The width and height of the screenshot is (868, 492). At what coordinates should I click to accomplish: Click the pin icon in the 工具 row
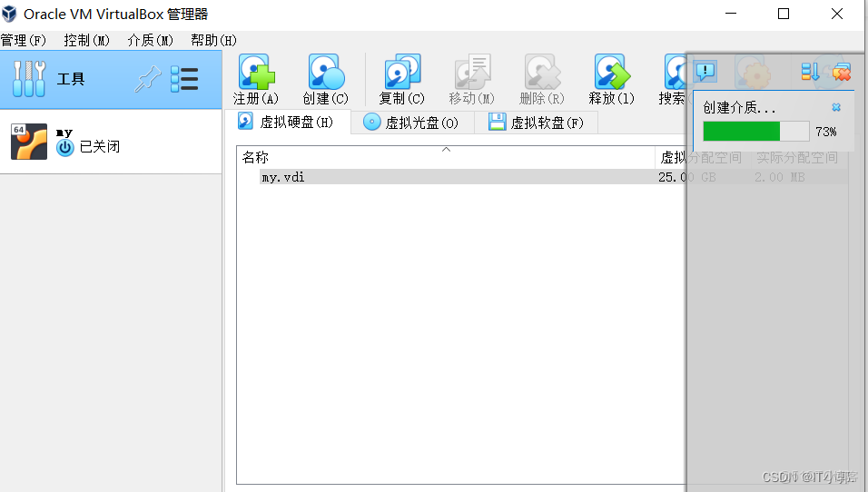pos(148,79)
